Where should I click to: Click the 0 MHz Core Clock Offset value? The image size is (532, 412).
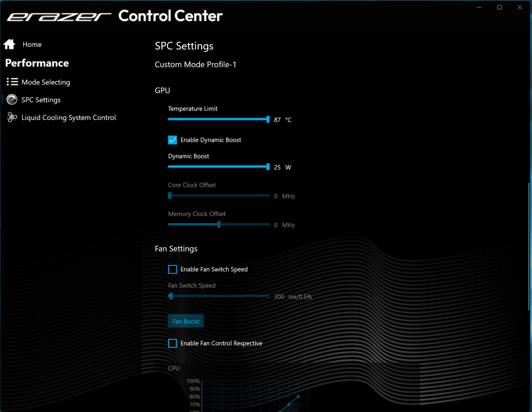[x=284, y=196]
